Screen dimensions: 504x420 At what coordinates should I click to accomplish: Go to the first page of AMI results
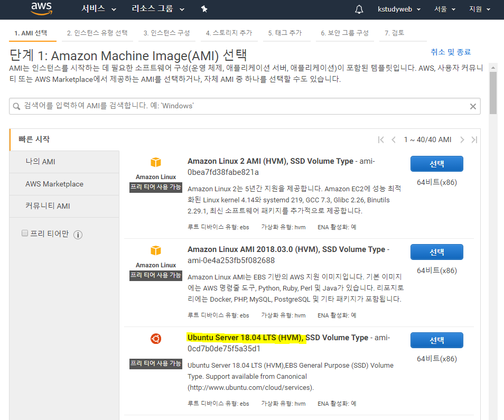[381, 140]
